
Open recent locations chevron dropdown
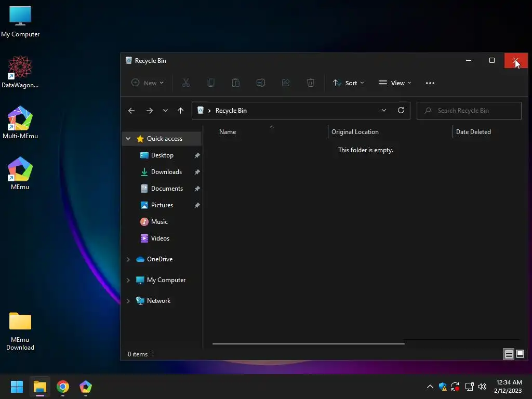pos(165,111)
